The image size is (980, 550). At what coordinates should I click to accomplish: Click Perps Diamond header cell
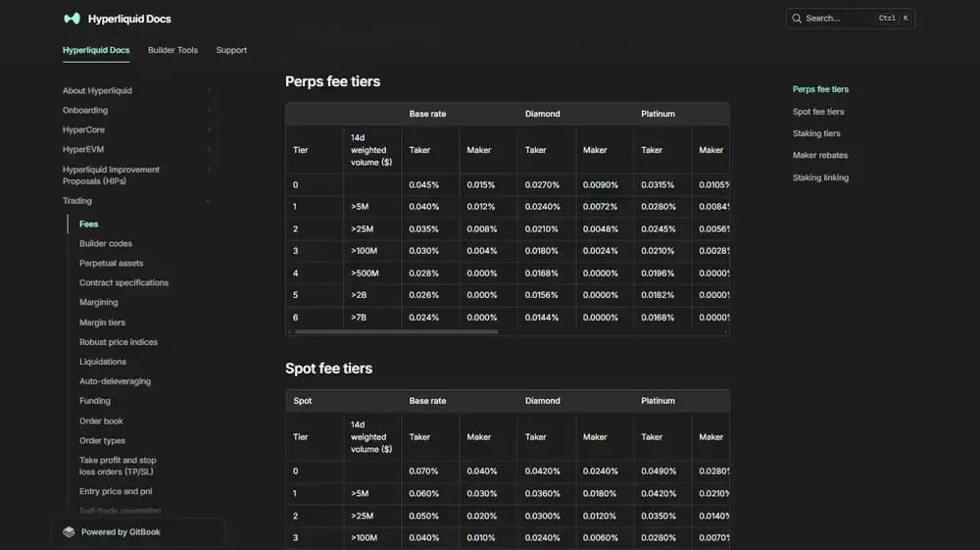coord(543,114)
